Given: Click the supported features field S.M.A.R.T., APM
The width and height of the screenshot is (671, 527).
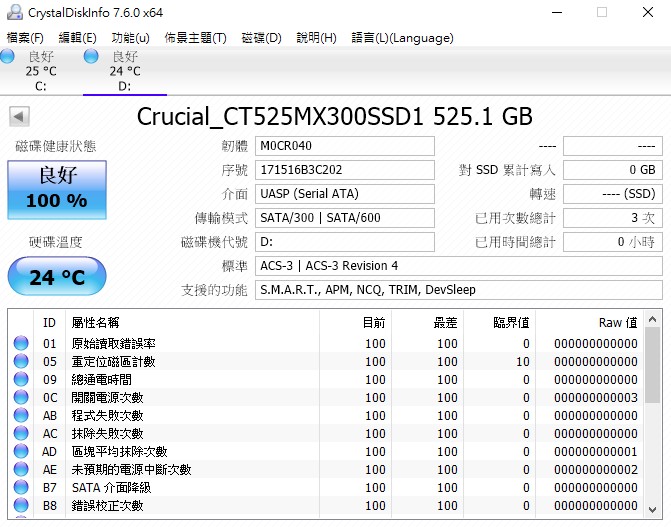Looking at the screenshot, I should pyautogui.click(x=459, y=290).
